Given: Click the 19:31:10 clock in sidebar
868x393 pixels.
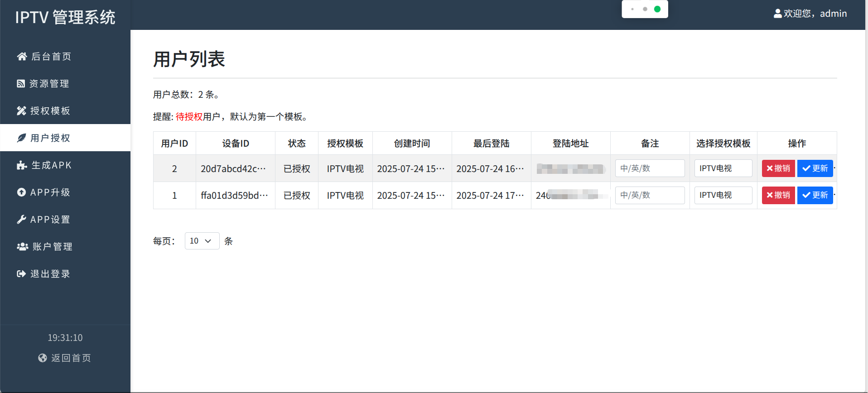Looking at the screenshot, I should coord(65,338).
